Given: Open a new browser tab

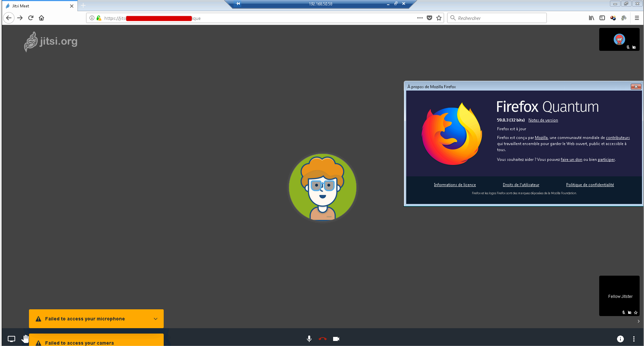Looking at the screenshot, I should click(83, 5).
